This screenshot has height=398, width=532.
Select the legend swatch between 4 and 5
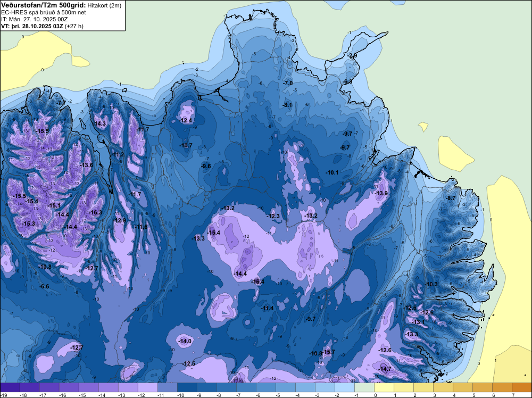coord(463,387)
